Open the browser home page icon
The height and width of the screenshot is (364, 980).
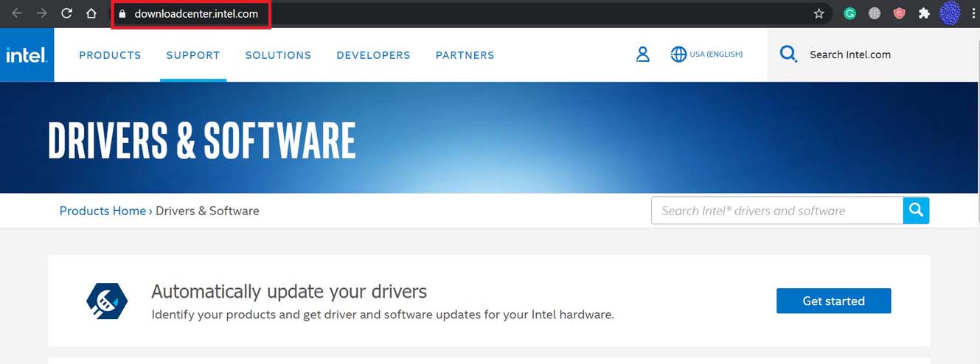(91, 13)
